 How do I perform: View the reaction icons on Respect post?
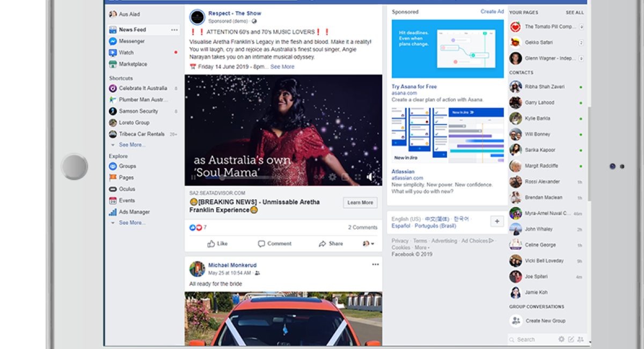coord(195,228)
